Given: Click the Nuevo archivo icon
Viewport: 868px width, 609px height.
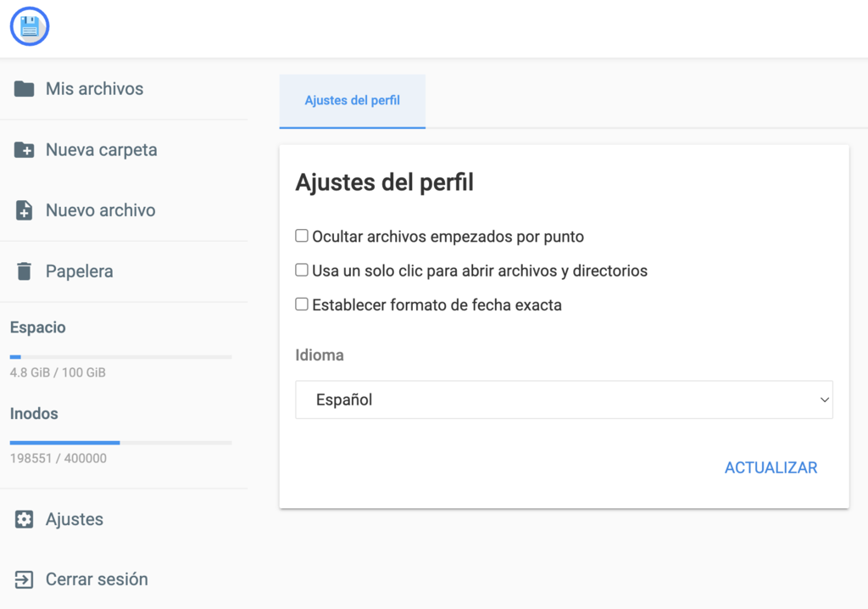Looking at the screenshot, I should pos(24,210).
